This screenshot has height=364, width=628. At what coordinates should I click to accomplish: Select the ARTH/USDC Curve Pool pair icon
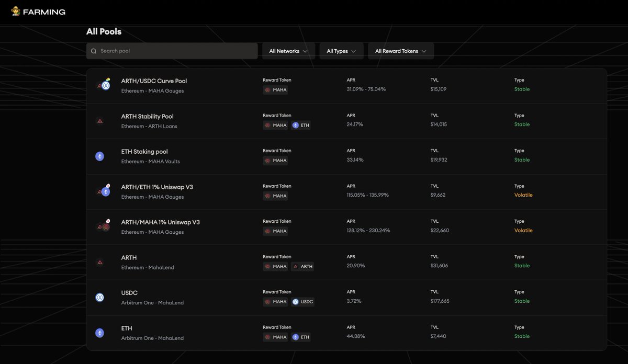(x=103, y=84)
